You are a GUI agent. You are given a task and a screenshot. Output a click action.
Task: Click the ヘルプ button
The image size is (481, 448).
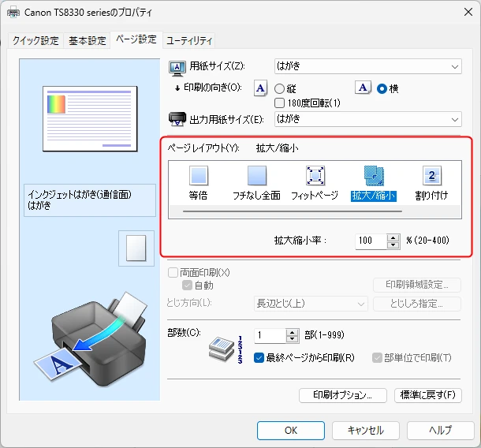tap(441, 431)
